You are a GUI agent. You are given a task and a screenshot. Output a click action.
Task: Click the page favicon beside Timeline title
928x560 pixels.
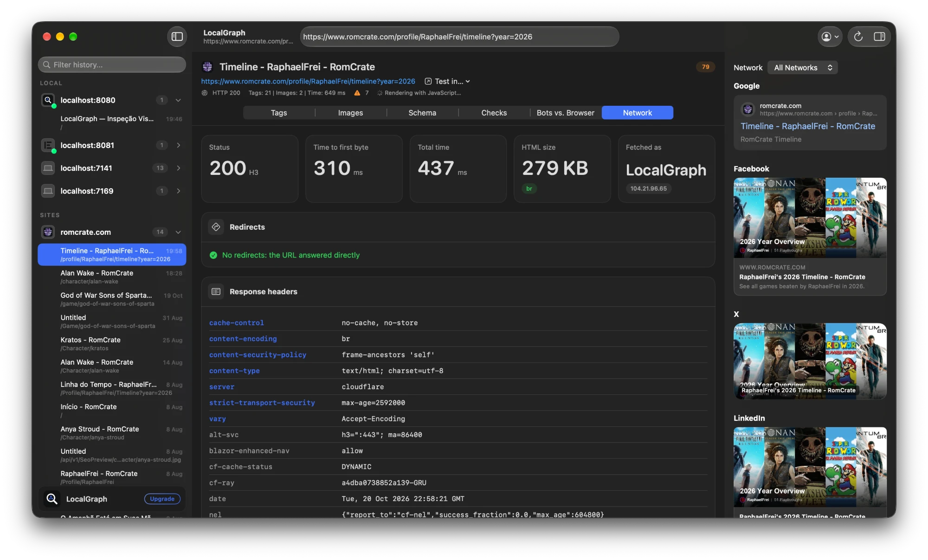point(207,67)
